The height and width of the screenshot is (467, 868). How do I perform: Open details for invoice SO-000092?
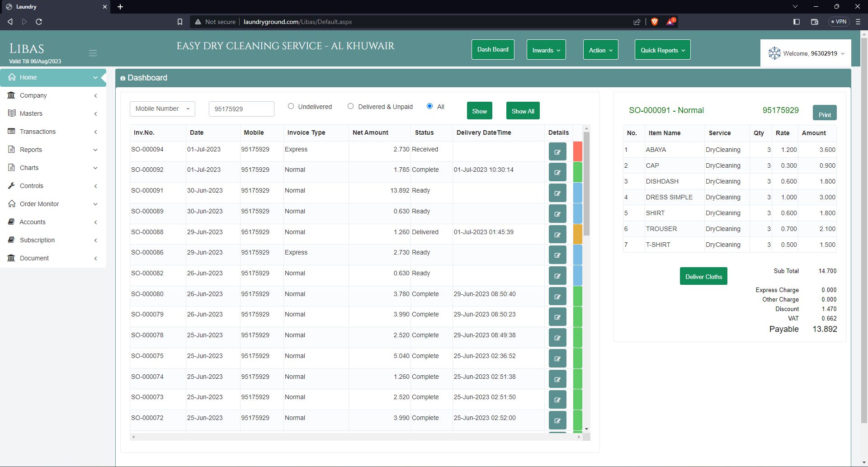click(x=557, y=172)
